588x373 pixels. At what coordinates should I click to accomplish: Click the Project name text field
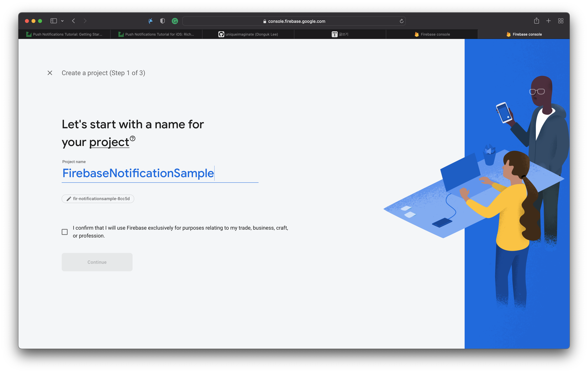(x=160, y=173)
